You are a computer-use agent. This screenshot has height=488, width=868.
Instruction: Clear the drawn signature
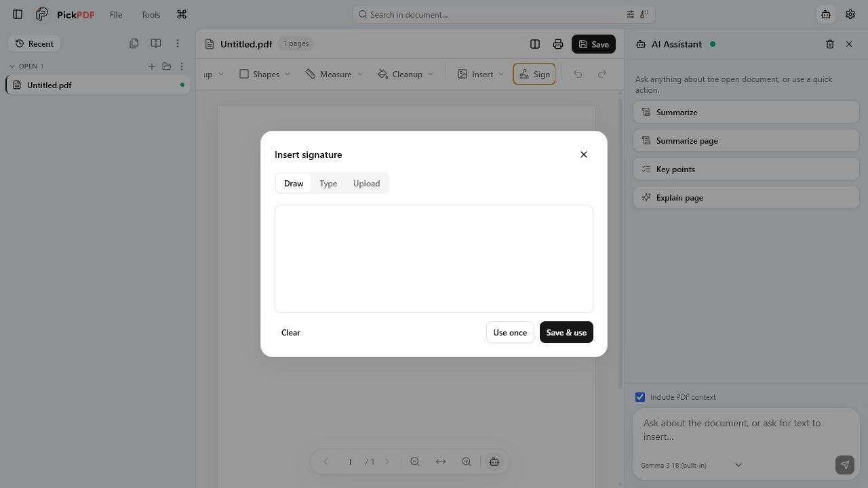click(x=291, y=332)
